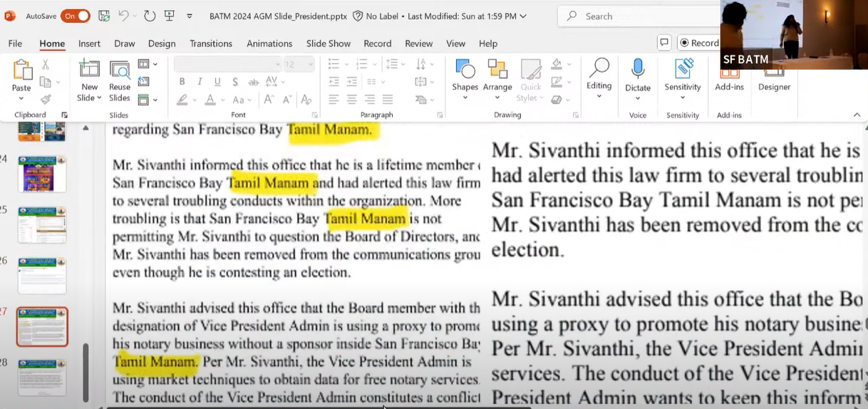Align text to the left
The image size is (868, 409).
pos(333,100)
